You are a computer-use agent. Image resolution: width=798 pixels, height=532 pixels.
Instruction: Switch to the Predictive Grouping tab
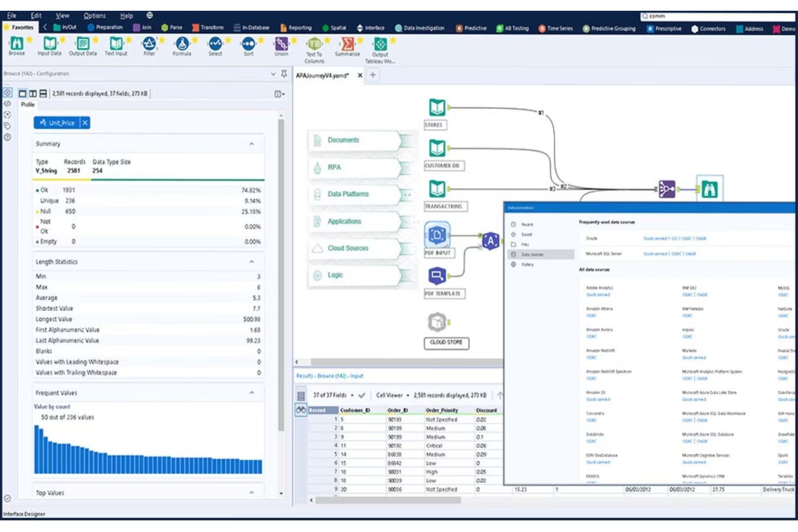[609, 28]
